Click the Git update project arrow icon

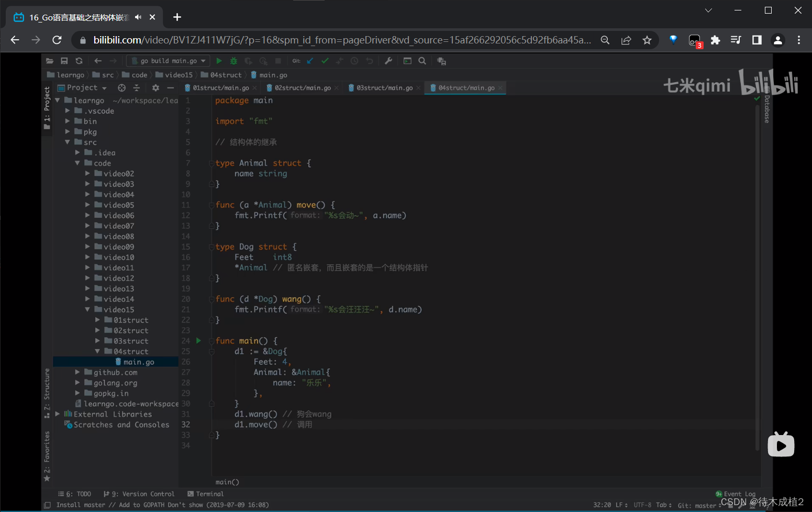pos(310,61)
